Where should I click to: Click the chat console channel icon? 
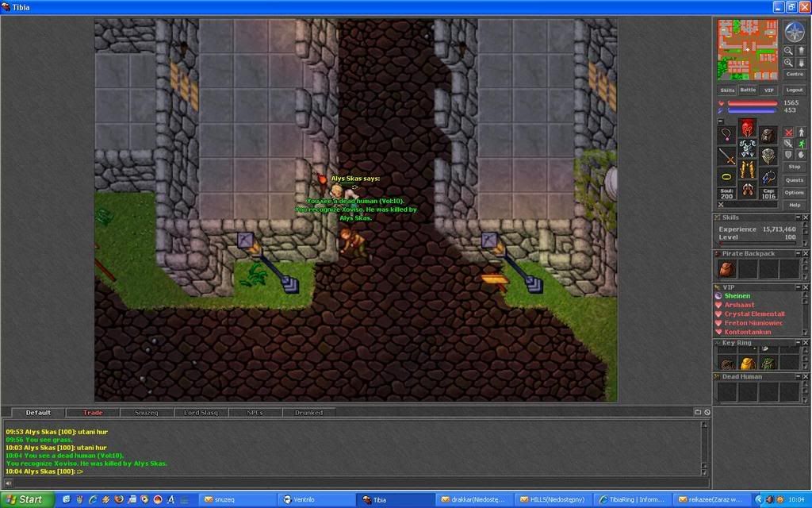[698, 412]
